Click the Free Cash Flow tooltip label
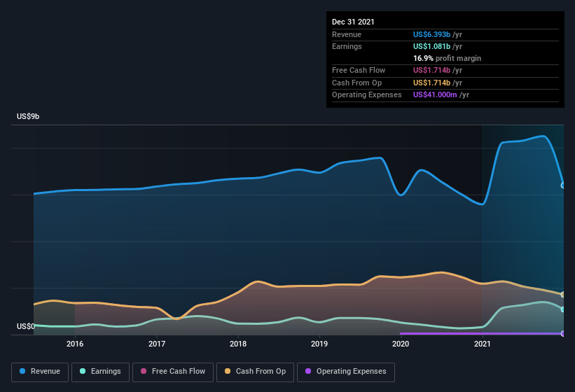This screenshot has width=575, height=392. click(359, 70)
